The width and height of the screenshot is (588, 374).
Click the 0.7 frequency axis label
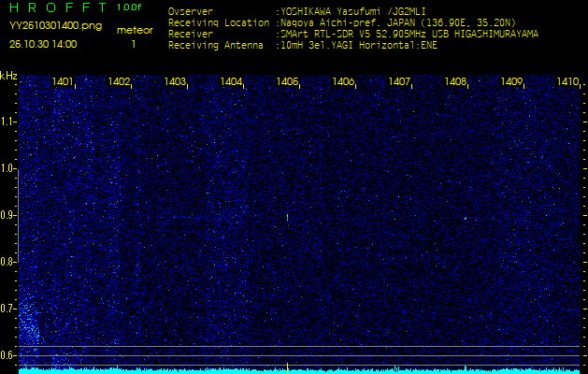(7, 309)
